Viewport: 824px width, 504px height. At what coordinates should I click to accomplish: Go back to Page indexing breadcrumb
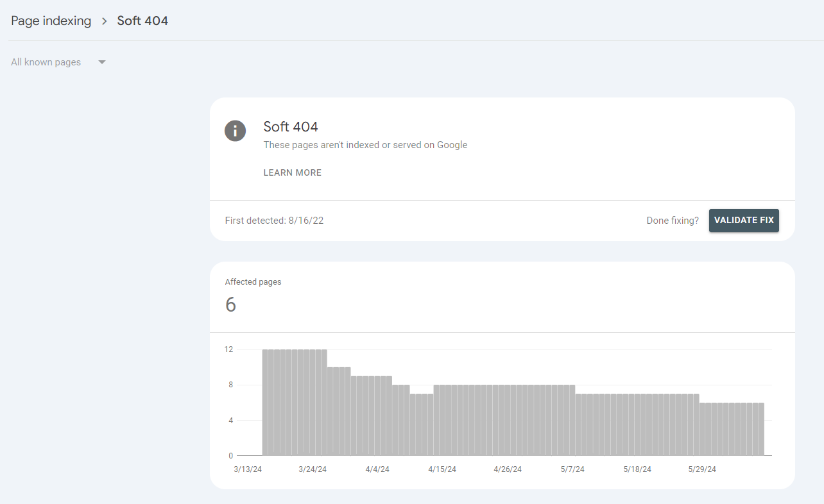tap(51, 21)
